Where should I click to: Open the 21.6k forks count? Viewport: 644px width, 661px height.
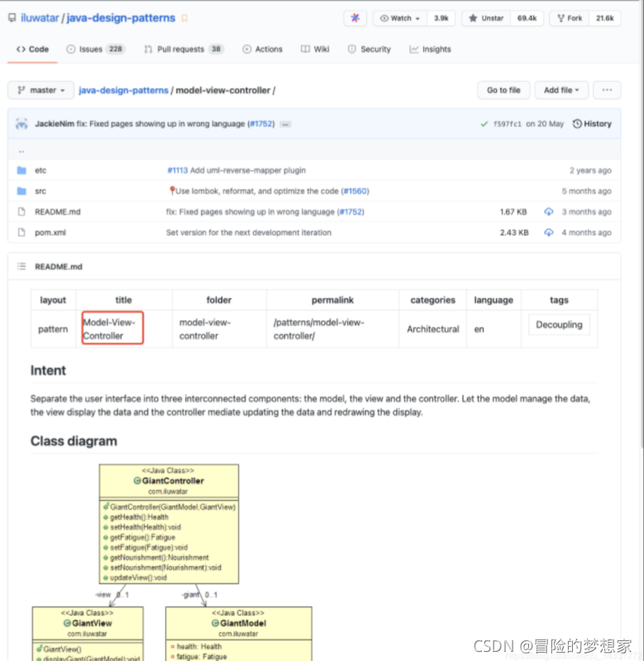(605, 18)
